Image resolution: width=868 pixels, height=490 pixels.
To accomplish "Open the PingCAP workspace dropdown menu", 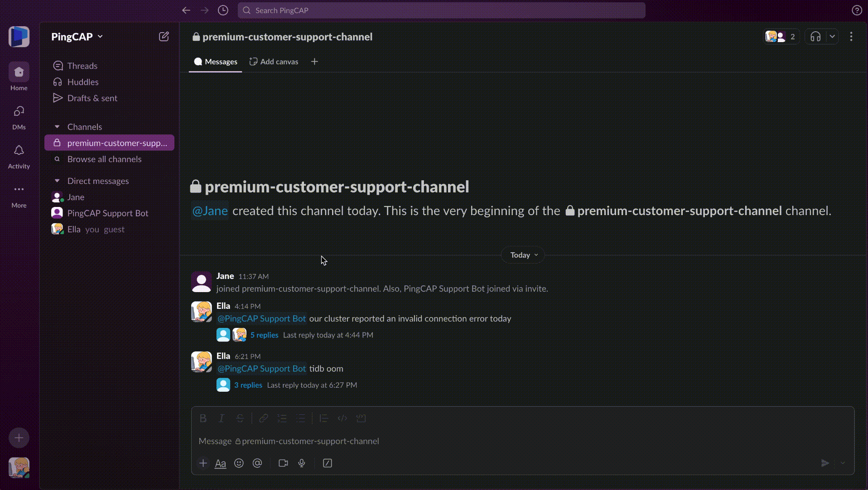I will pyautogui.click(x=77, y=37).
